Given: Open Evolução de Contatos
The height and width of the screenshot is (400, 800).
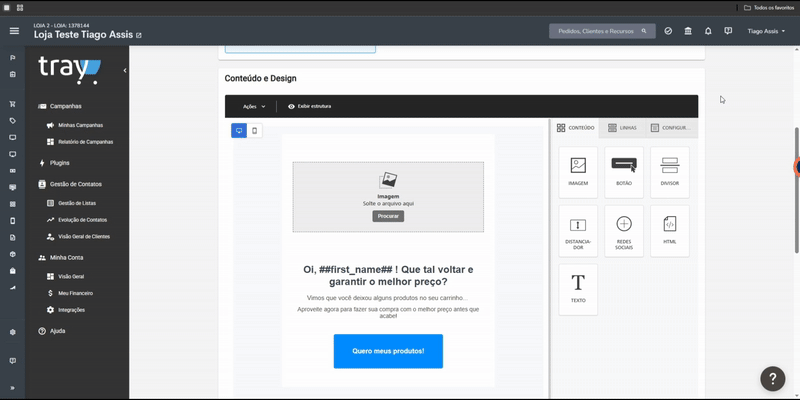Looking at the screenshot, I should 77,220.
